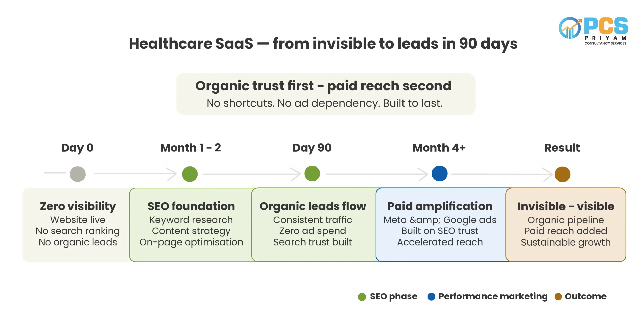
Task: Click the green Day 90 timeline dot
Action: coord(312,173)
